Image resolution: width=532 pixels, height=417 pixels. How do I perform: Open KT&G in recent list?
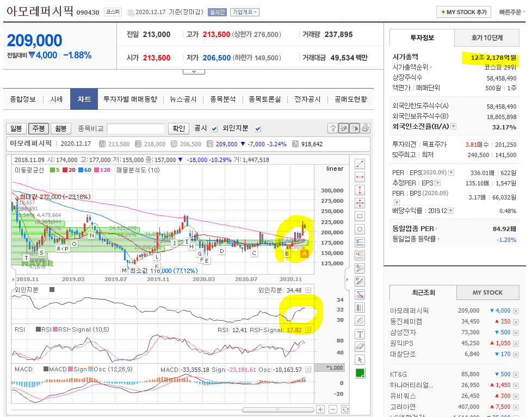click(x=398, y=375)
